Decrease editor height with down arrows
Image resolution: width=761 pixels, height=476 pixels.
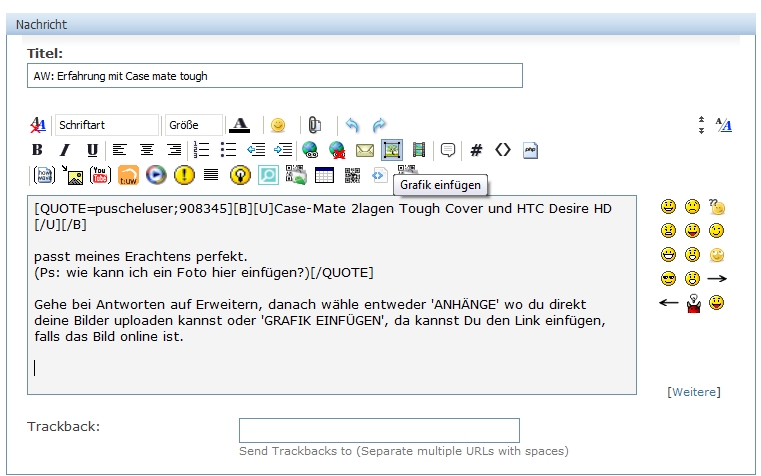701,130
